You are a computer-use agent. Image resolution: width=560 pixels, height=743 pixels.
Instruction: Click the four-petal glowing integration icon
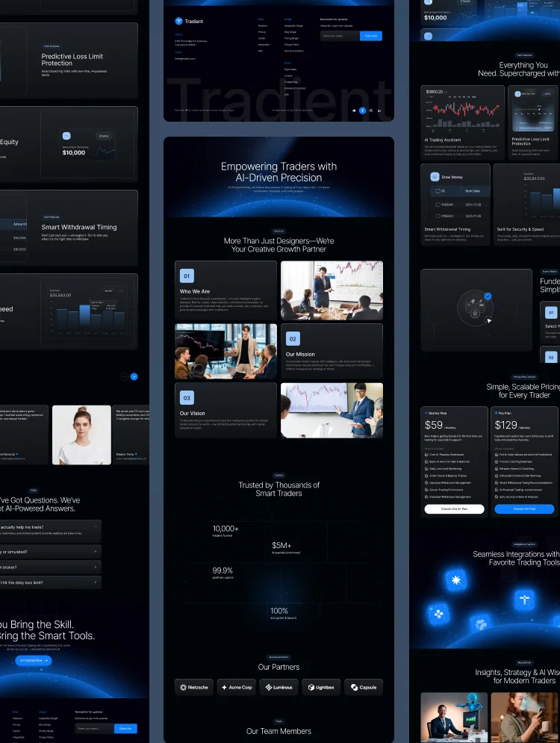coord(439,615)
